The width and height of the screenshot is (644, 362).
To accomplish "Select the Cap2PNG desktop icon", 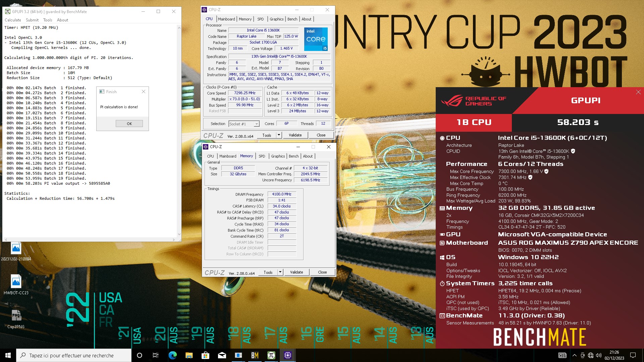I will point(16,319).
